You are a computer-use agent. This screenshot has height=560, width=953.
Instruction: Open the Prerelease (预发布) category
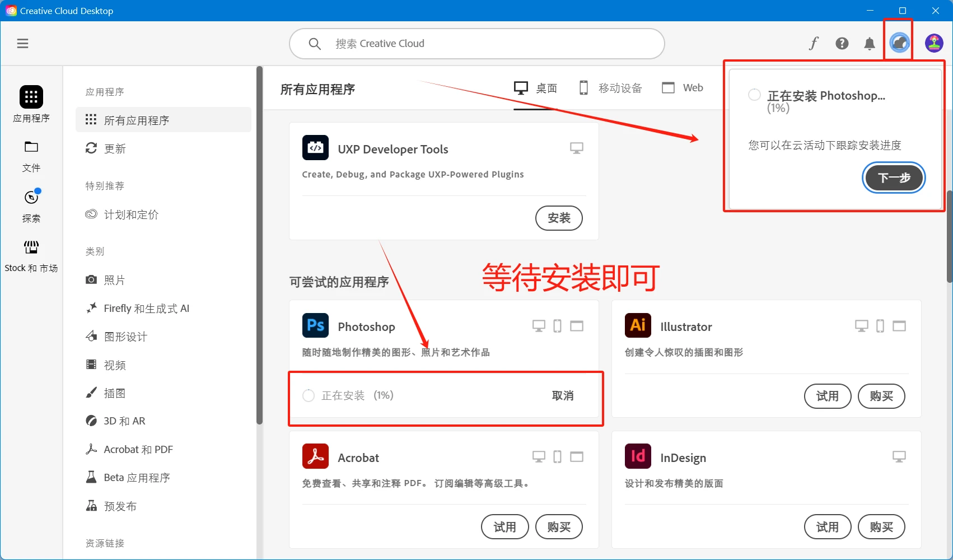163,506
